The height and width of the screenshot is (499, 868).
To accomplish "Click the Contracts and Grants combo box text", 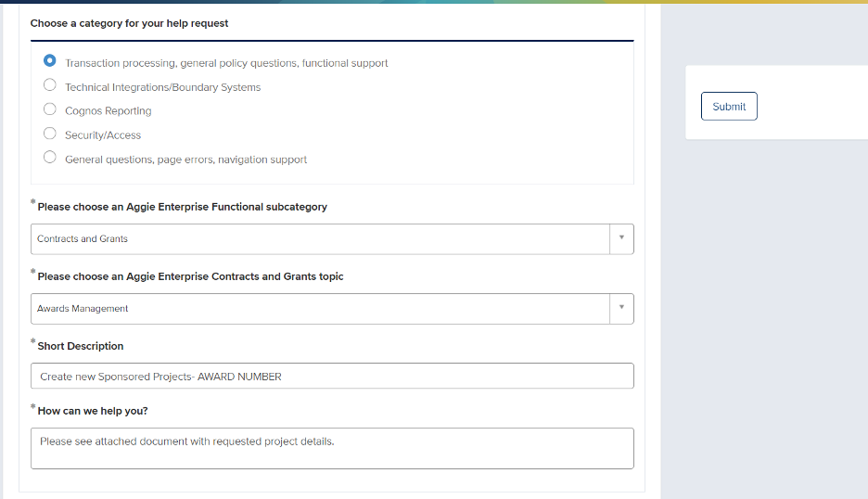I will 83,239.
